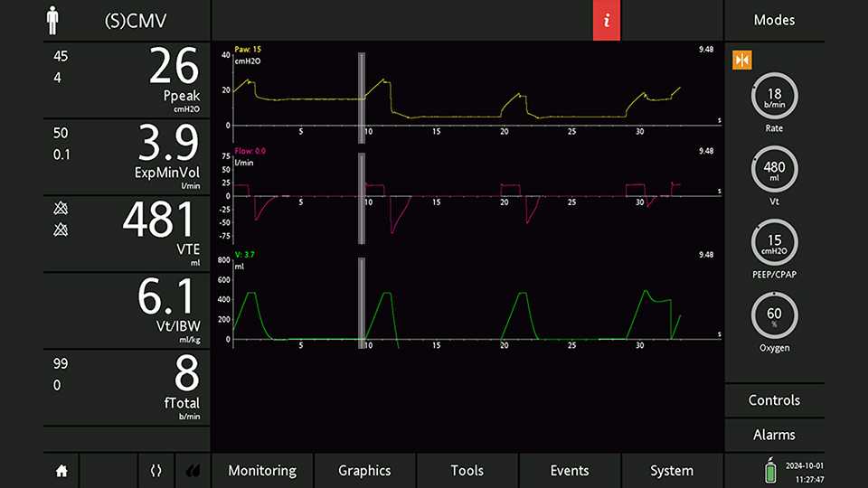Open the Events tab
The height and width of the screenshot is (488, 868).
point(570,471)
